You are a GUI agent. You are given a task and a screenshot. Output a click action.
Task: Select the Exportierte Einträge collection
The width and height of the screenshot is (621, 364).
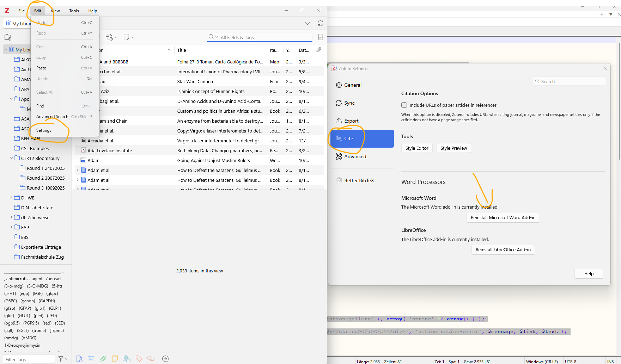[41, 247]
